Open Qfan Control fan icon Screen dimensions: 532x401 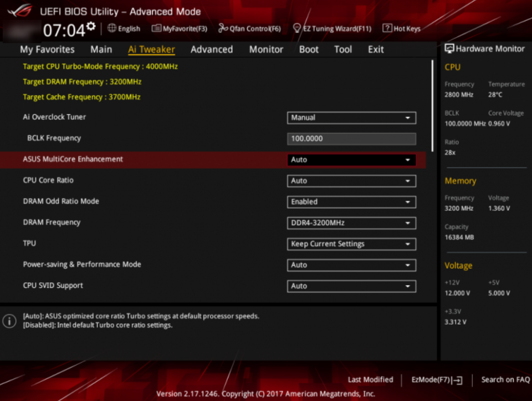click(x=223, y=28)
